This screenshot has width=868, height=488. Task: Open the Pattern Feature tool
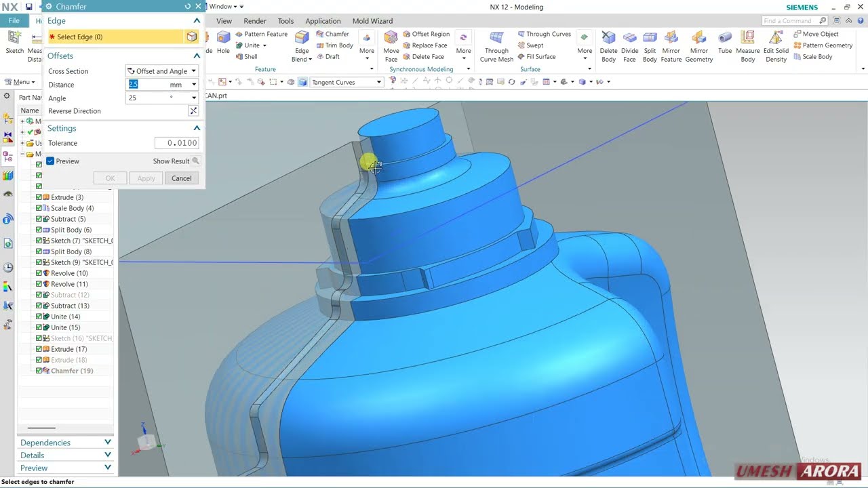[x=261, y=34]
